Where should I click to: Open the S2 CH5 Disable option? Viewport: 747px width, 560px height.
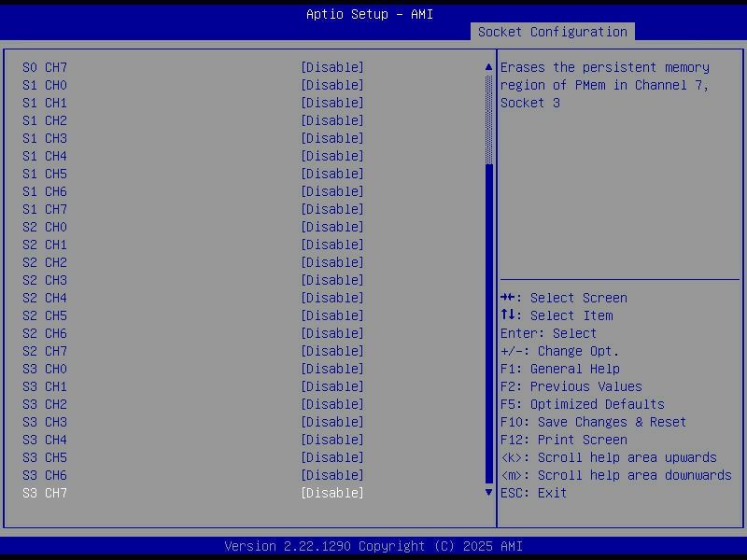tap(332, 315)
